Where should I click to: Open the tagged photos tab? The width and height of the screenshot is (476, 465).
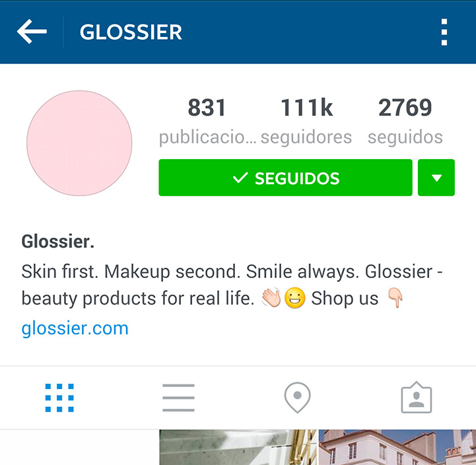[x=417, y=398]
